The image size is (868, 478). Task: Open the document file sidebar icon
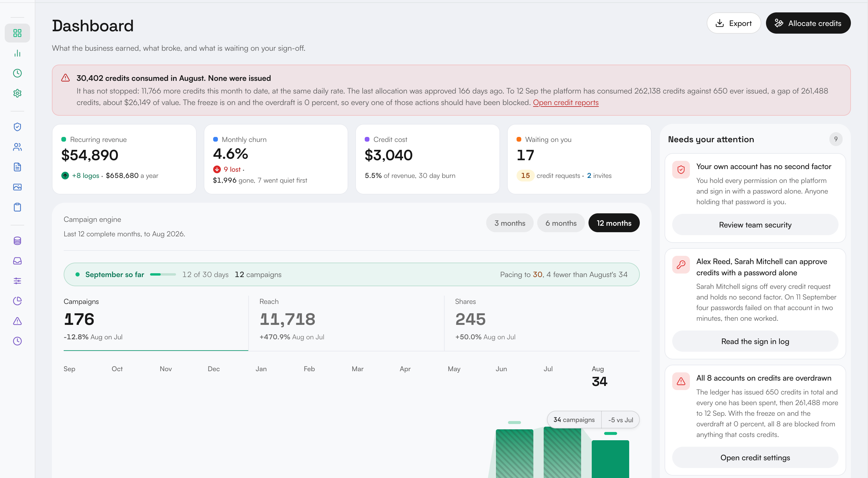click(17, 167)
